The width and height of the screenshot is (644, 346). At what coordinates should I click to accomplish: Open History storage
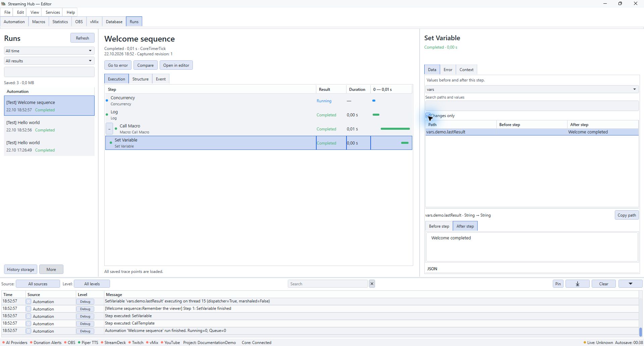(20, 269)
